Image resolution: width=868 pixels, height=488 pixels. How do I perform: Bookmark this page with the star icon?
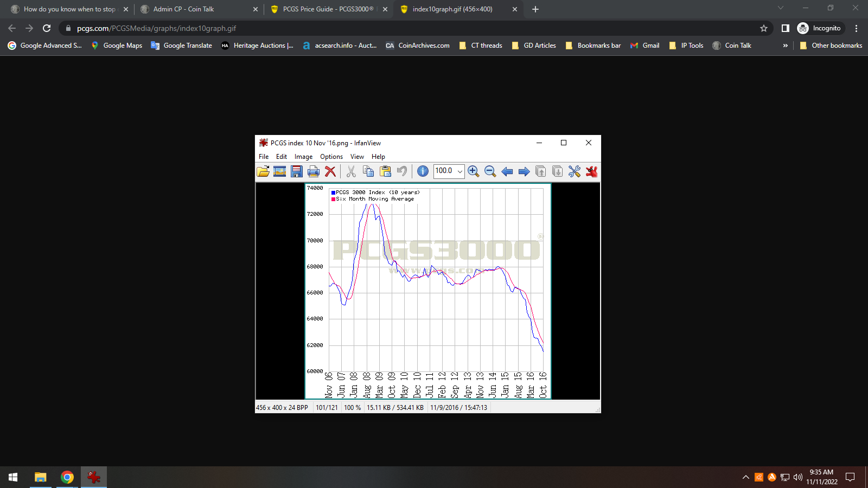(764, 28)
